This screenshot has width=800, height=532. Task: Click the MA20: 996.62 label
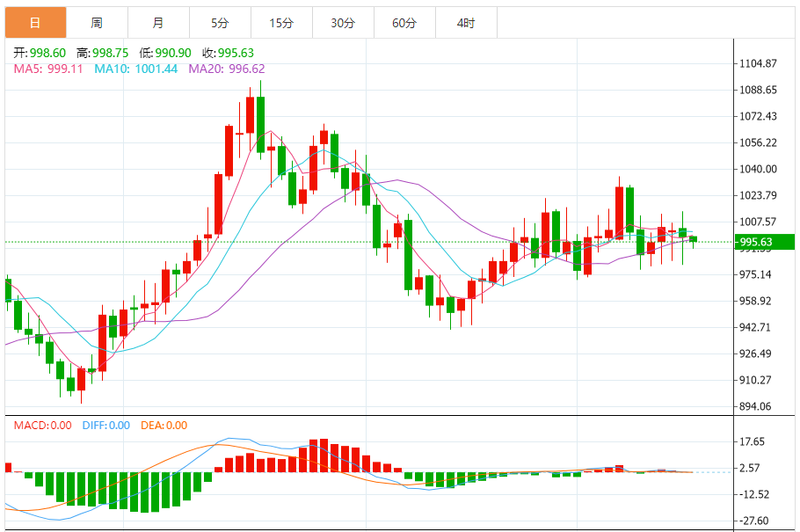pos(227,69)
